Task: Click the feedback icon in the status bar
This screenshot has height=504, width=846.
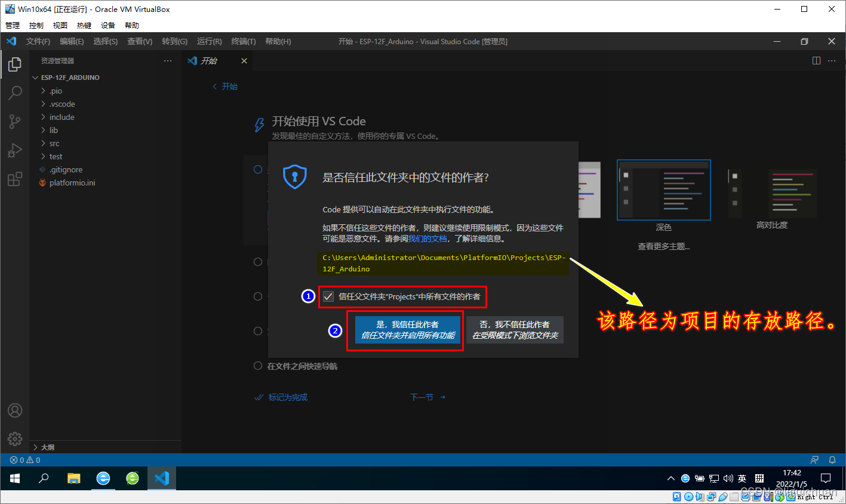Action: tap(814, 460)
